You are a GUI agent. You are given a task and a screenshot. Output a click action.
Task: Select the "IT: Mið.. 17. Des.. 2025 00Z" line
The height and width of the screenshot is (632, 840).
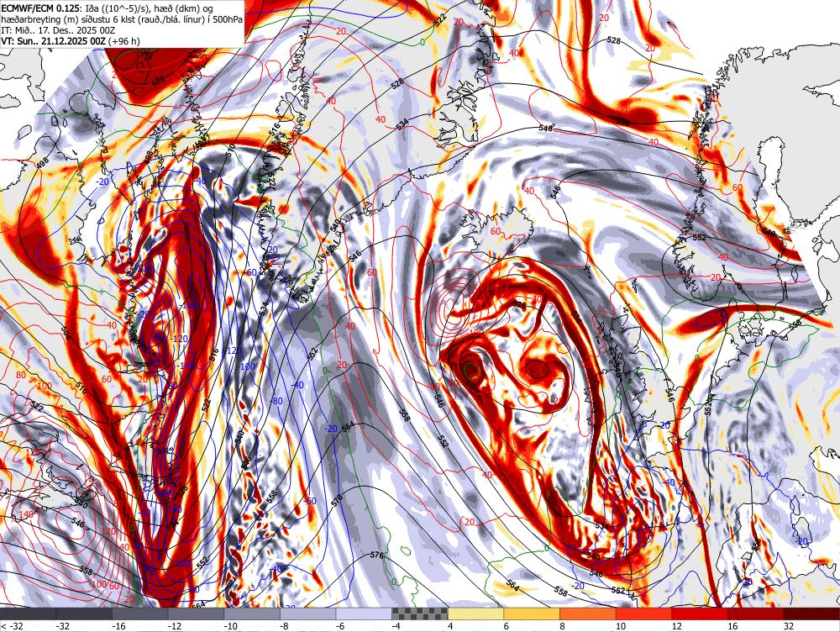coord(58,30)
